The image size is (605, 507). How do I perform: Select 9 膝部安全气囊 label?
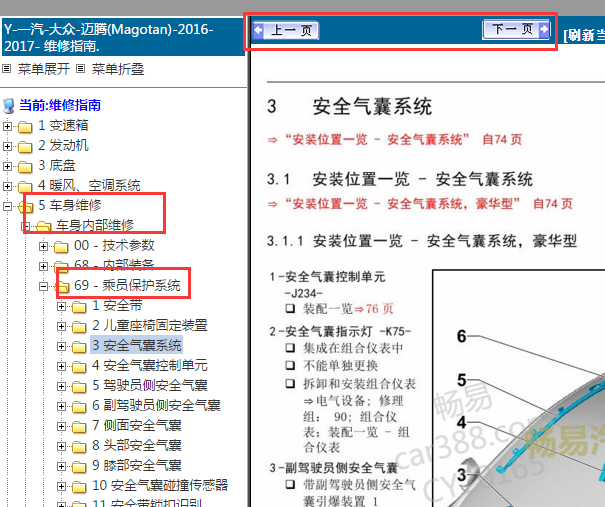pos(137,466)
